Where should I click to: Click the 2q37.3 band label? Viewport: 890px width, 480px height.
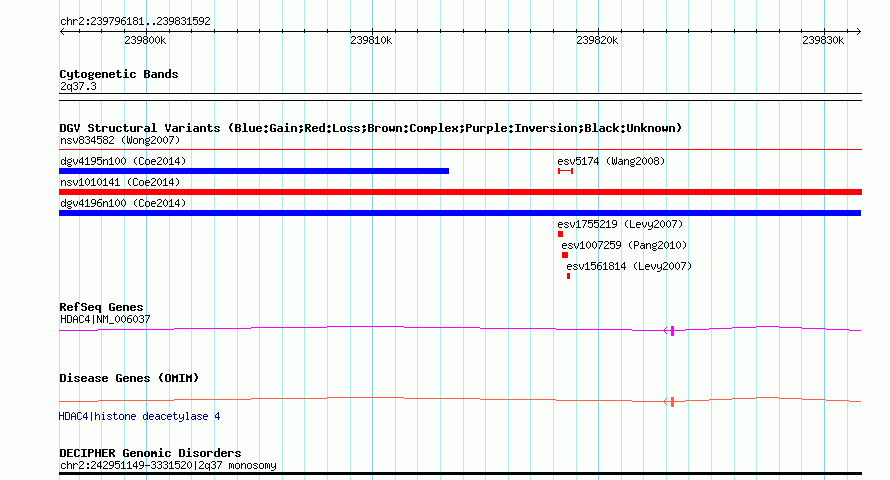click(78, 87)
